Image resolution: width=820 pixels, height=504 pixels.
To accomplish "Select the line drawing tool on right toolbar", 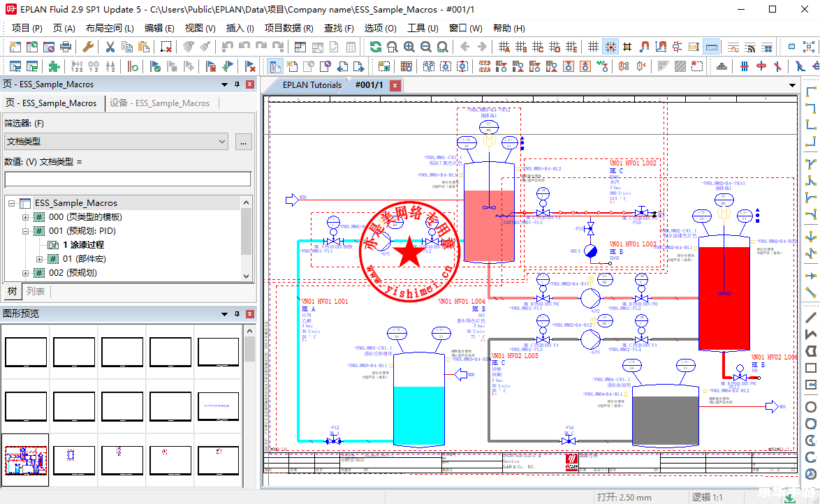I will coord(811,318).
